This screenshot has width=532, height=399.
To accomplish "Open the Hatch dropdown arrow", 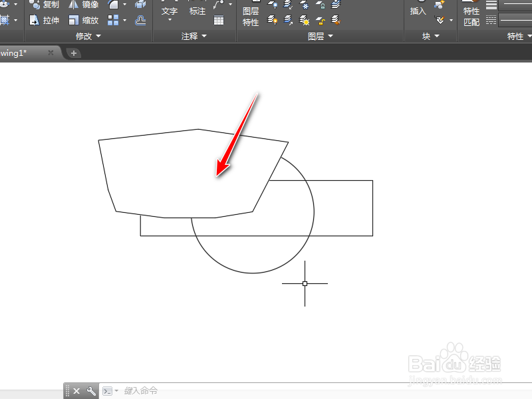I will 15,21.
